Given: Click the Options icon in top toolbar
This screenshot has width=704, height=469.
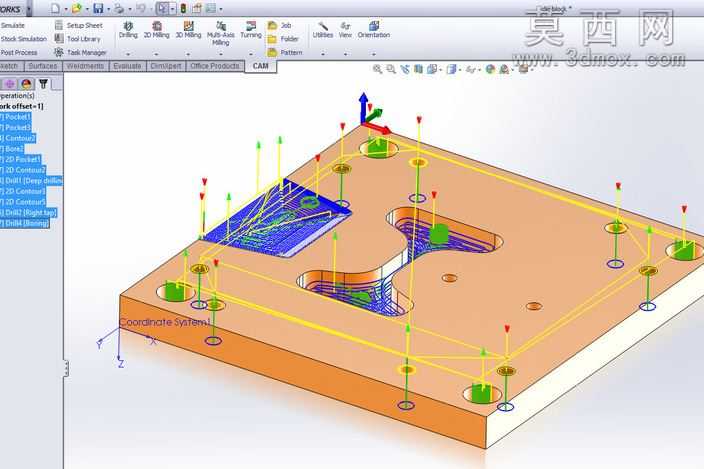Looking at the screenshot, I should [x=210, y=8].
